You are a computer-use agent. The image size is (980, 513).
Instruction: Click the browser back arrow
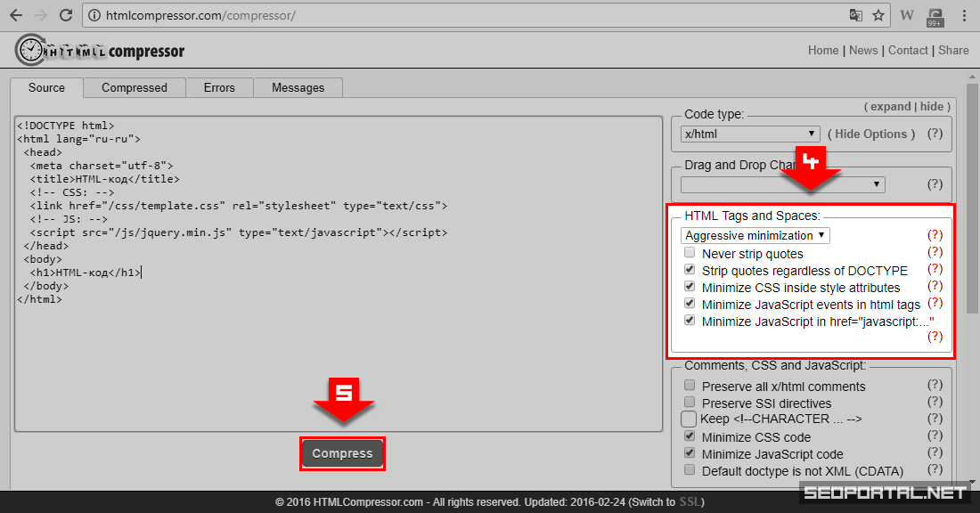[x=16, y=15]
